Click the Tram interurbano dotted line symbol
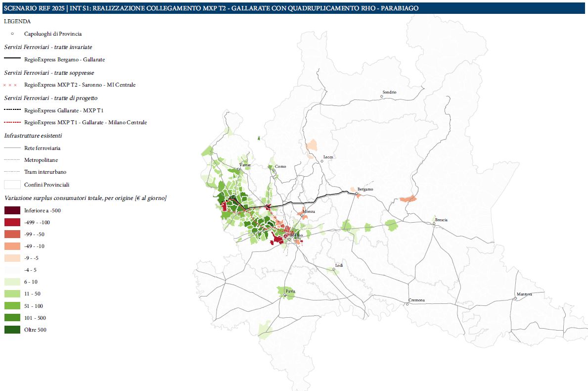The image size is (588, 391). [x=12, y=172]
